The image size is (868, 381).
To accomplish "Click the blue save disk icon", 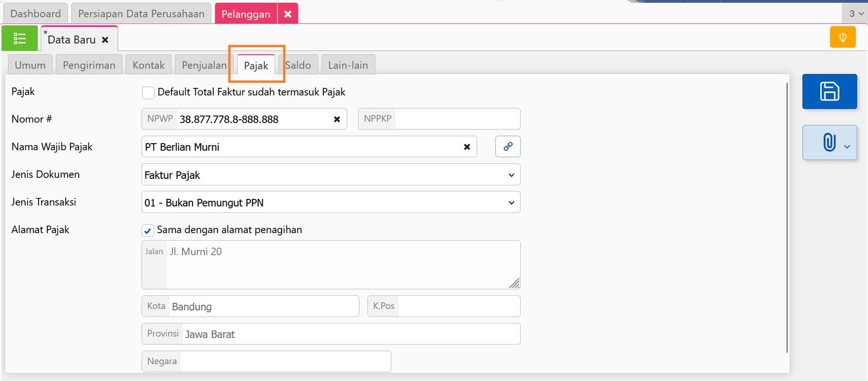I will coord(829,91).
